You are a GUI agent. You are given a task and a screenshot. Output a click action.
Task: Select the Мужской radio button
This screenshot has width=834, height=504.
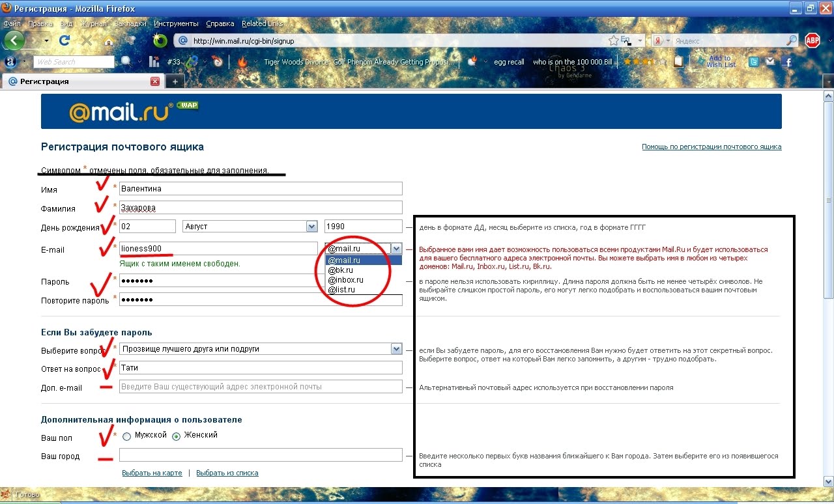click(x=126, y=436)
